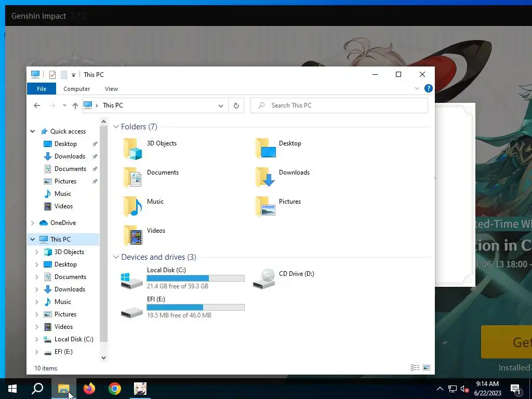Viewport: 532px width, 399px height.
Task: Select the EFI (E:) drive icon
Action: pos(131,312)
